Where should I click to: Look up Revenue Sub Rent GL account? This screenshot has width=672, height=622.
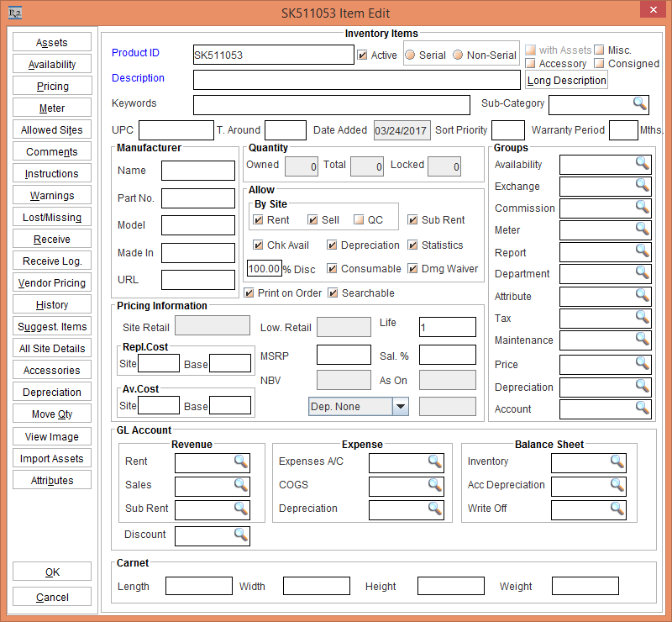(241, 509)
